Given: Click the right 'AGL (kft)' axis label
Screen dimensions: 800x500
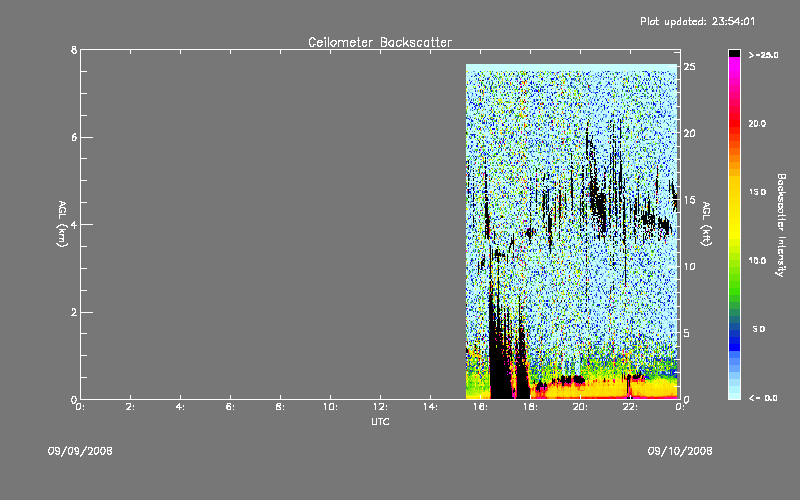Looking at the screenshot, I should point(706,224).
